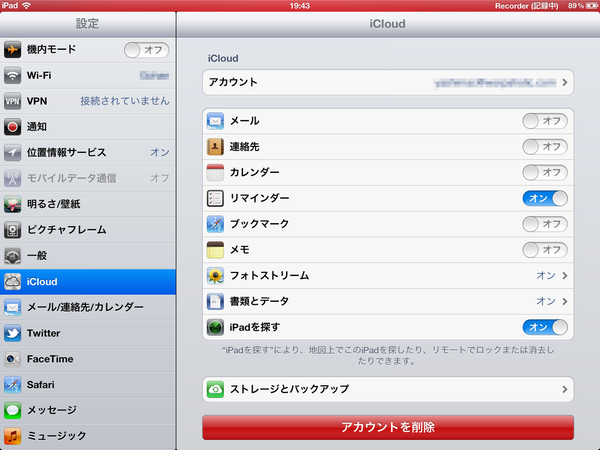Tap the ミュージック music note icon
Viewport: 600px width, 450px height.
point(12,436)
